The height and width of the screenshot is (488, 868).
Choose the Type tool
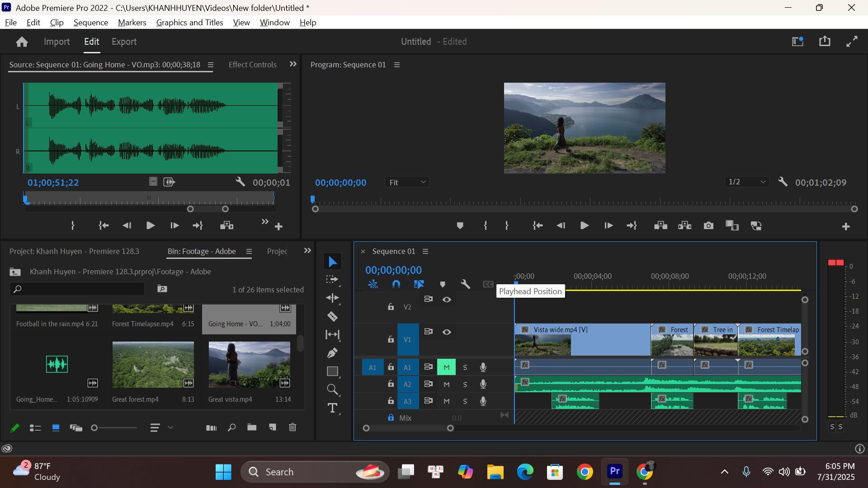coord(332,408)
